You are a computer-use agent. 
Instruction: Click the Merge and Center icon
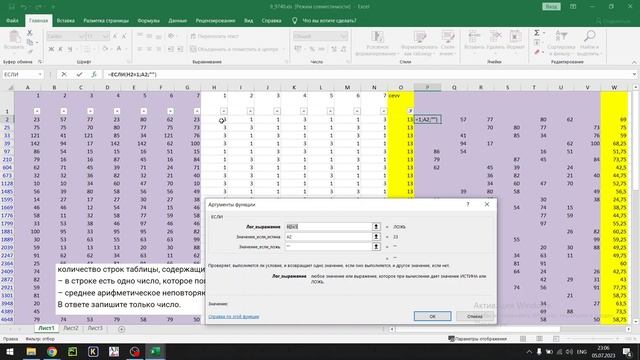pos(193,49)
